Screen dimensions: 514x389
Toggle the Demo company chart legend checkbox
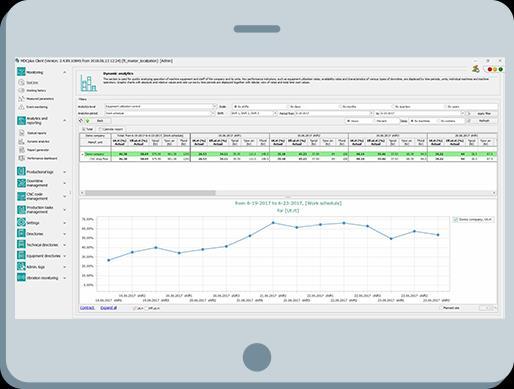[455, 219]
